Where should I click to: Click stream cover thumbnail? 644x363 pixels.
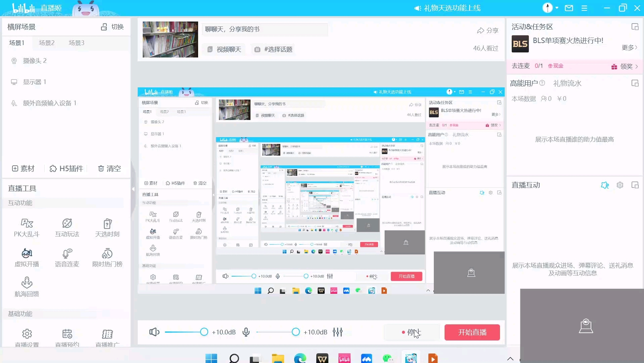coord(170,39)
